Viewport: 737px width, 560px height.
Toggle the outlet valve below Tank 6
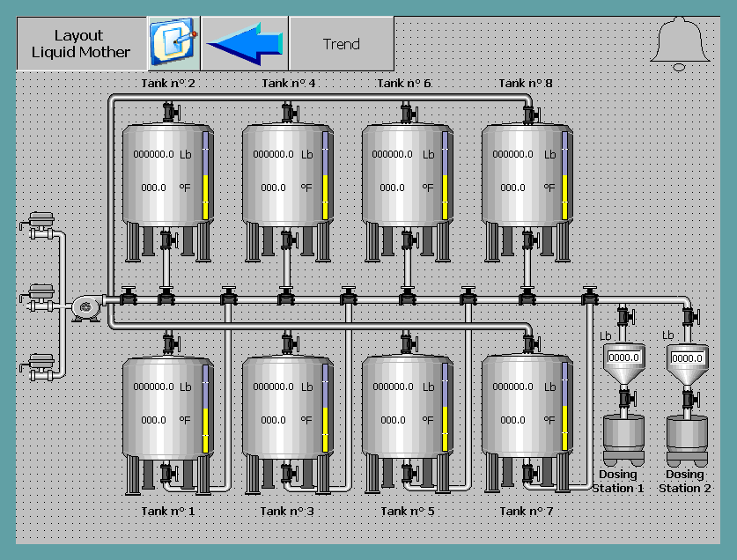[409, 240]
